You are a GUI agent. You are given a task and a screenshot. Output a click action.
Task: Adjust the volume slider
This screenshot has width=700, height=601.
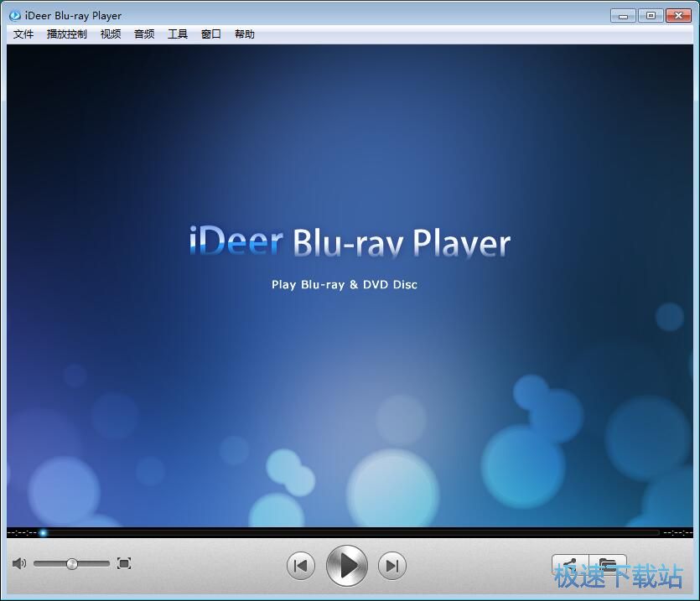pos(71,564)
